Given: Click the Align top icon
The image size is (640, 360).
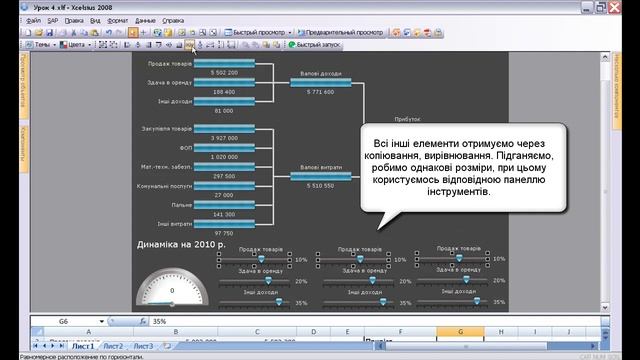Looking at the screenshot, I should tap(158, 45).
